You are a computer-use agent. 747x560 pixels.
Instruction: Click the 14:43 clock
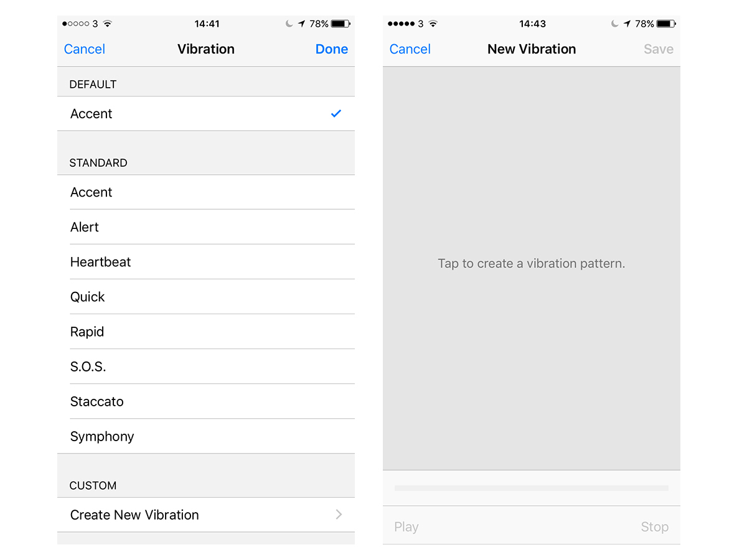pos(532,24)
